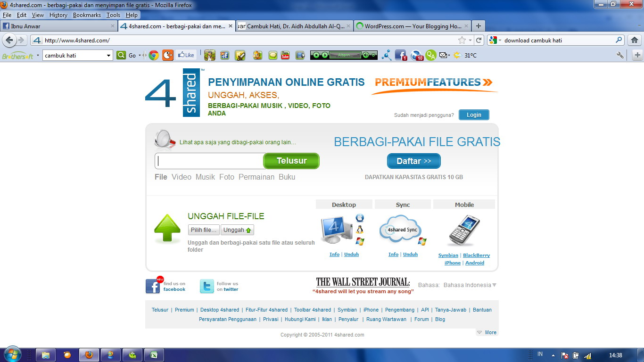Click the big green upload arrow icon
The width and height of the screenshot is (644, 362).
point(167,228)
